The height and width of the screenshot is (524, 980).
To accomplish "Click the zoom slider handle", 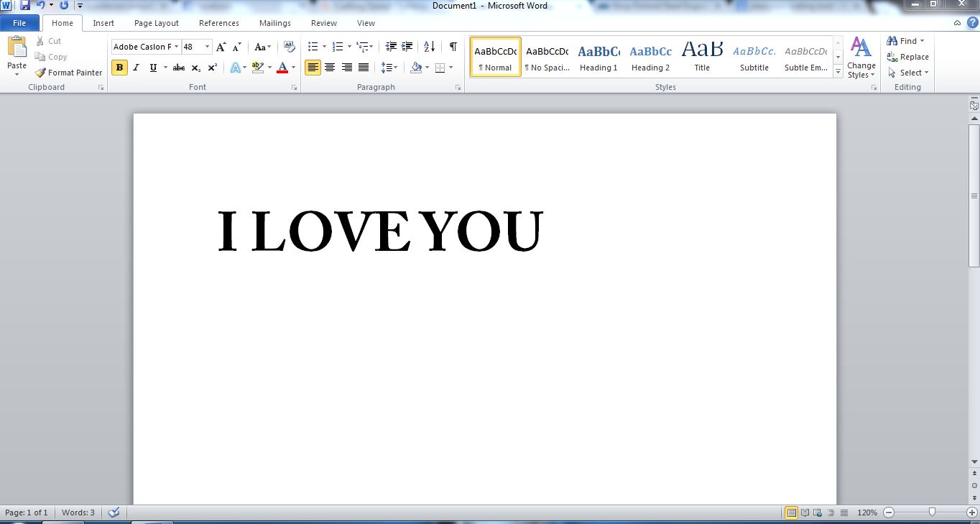I will 932,512.
